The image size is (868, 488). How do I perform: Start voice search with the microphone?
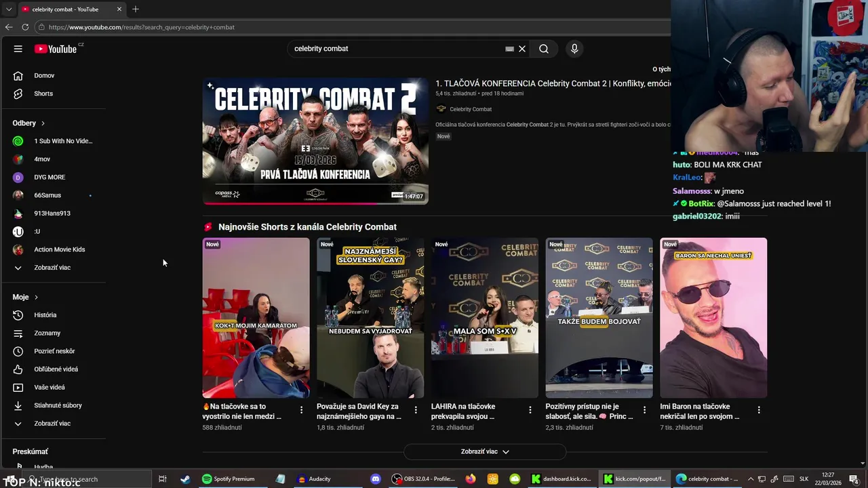574,49
